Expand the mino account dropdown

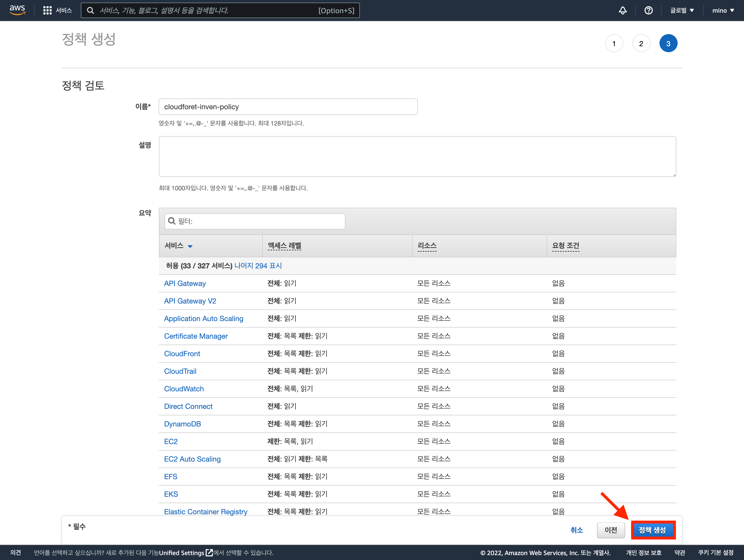click(723, 10)
